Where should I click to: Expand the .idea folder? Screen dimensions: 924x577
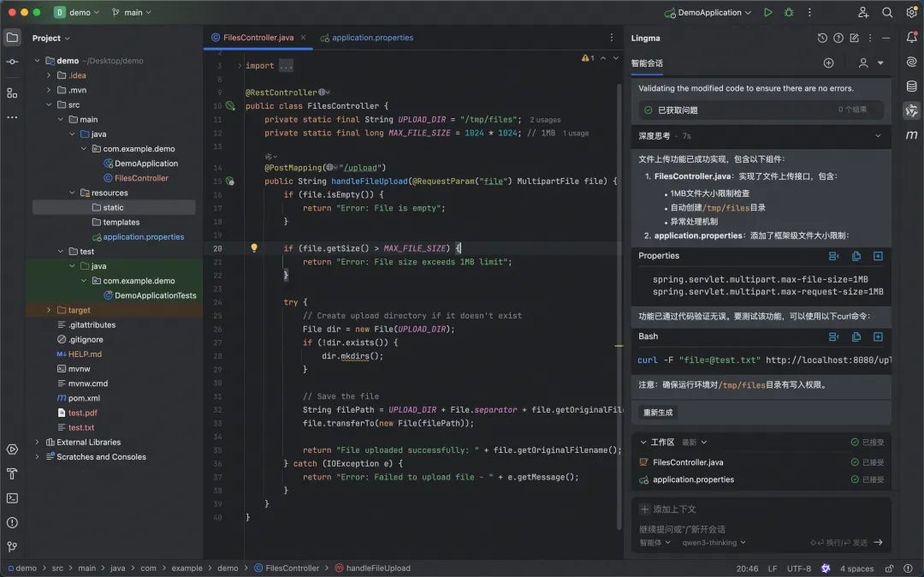point(49,75)
